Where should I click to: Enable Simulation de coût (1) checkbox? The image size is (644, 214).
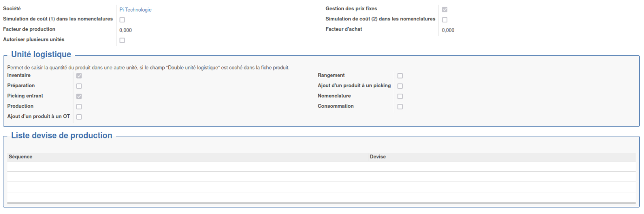tap(122, 19)
